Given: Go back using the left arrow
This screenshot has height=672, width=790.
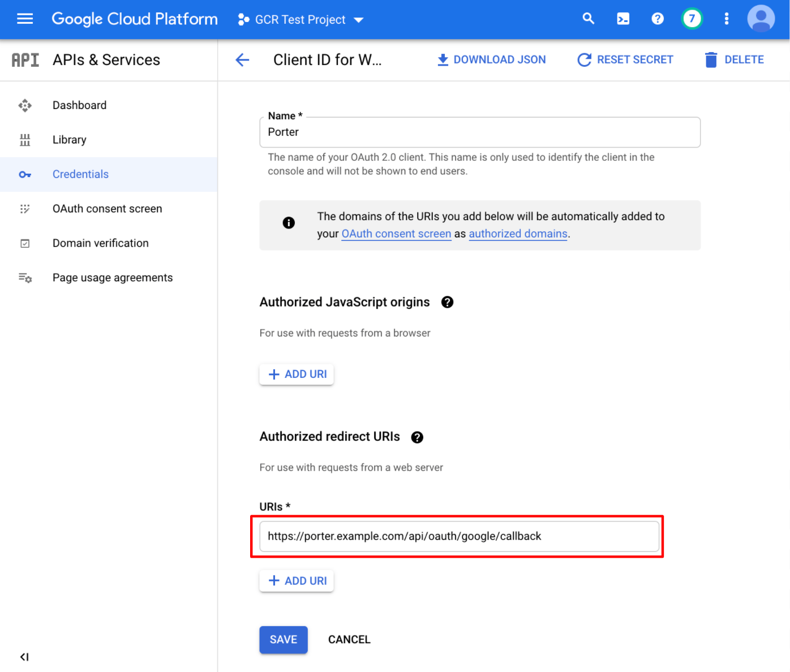Looking at the screenshot, I should (242, 60).
